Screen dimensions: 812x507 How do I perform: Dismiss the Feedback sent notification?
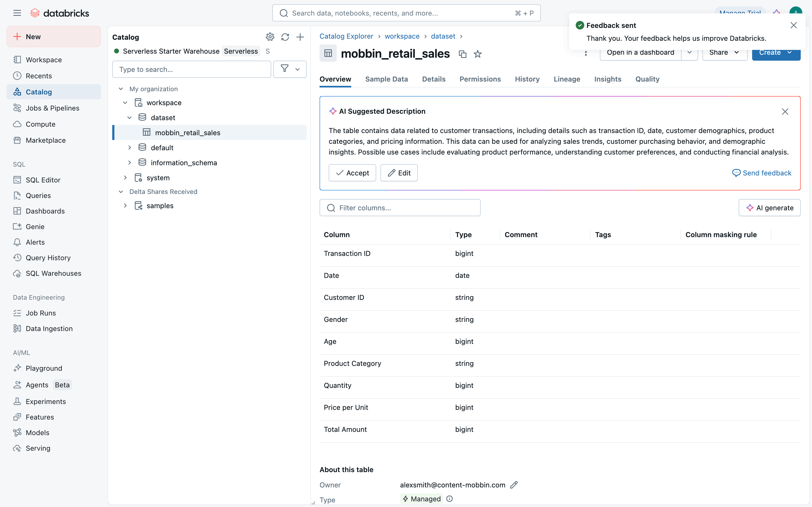[793, 25]
